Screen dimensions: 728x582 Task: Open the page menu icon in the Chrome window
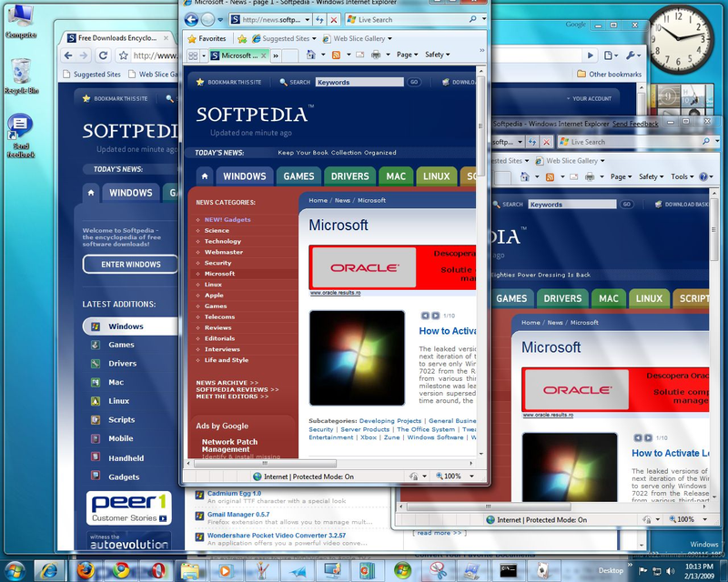pos(610,55)
